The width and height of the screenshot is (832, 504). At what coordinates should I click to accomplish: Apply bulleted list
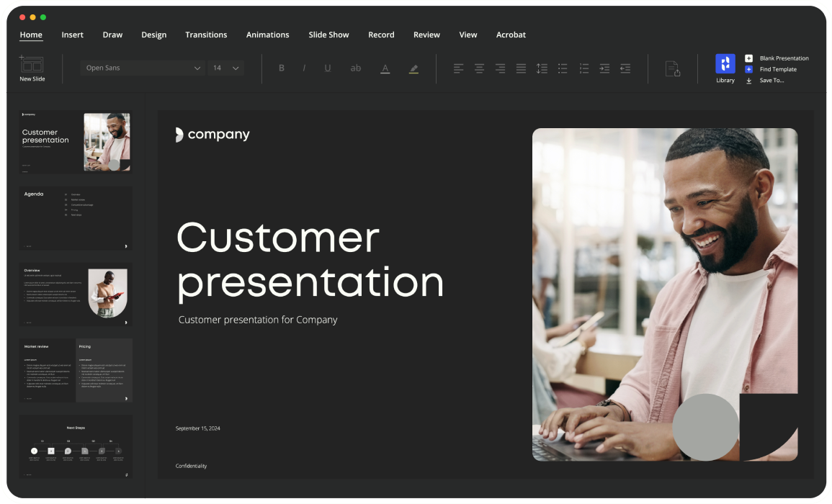click(x=563, y=68)
